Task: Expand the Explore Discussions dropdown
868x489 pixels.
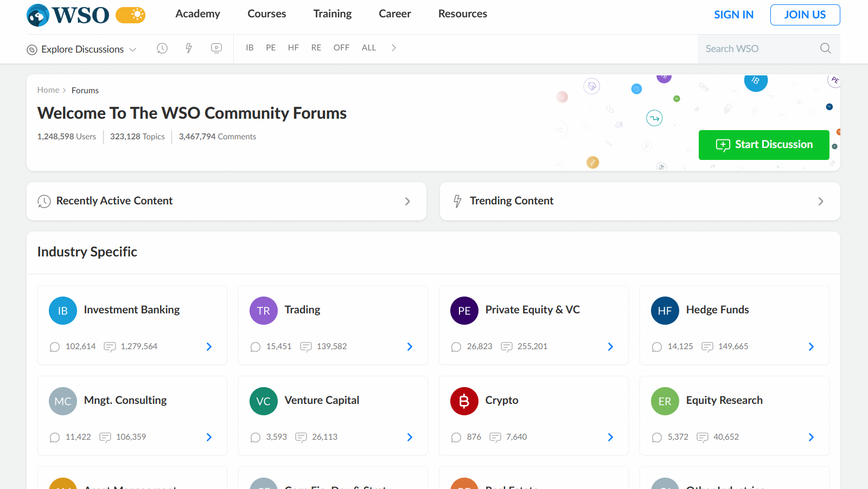Action: tap(81, 49)
